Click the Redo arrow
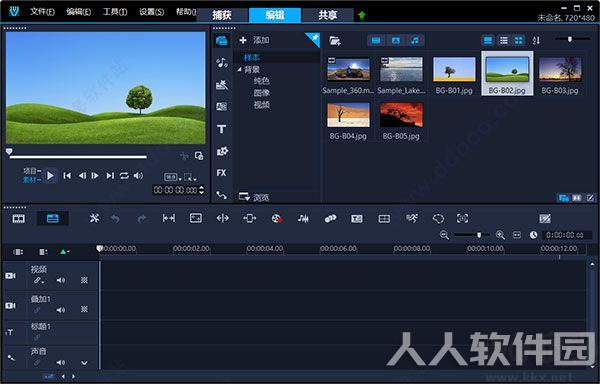The image size is (600, 384). pos(142,219)
